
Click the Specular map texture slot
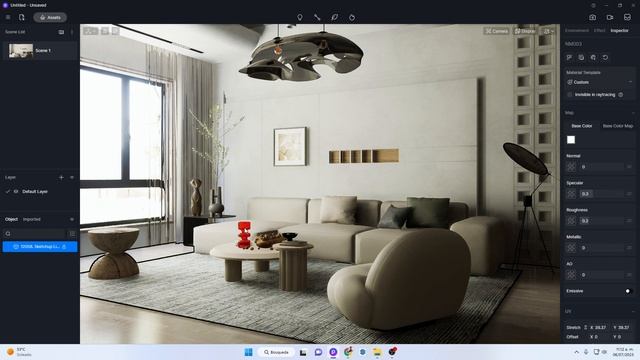coord(571,194)
